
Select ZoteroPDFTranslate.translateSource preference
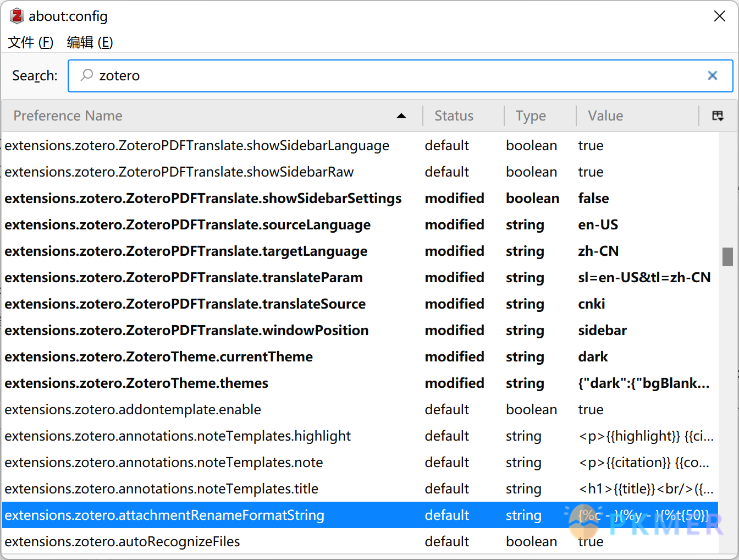pyautogui.click(x=360, y=304)
